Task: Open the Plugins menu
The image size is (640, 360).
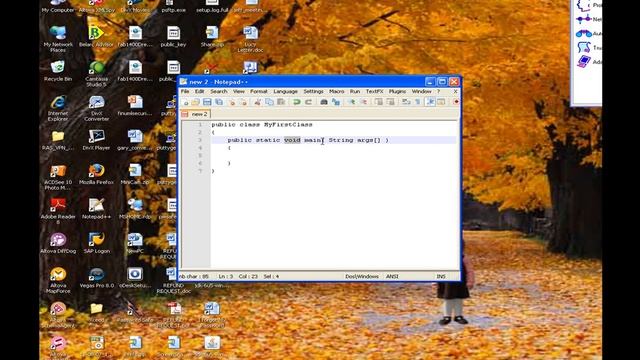Action: click(x=397, y=91)
